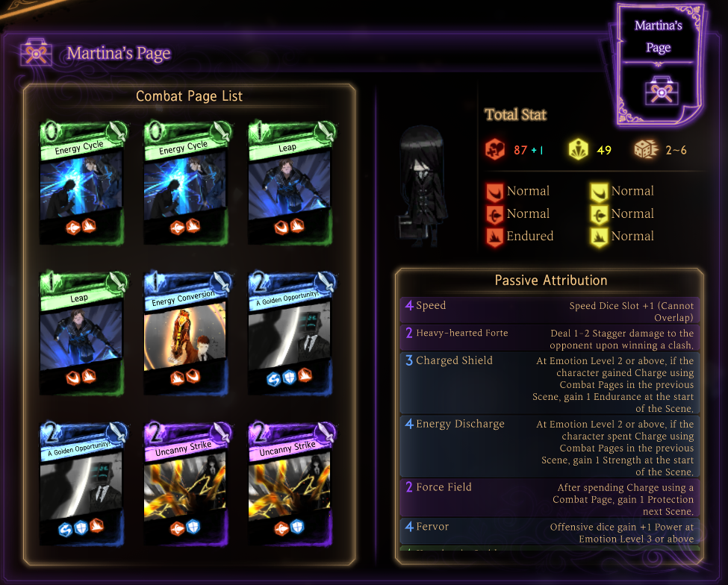Click the yellow pierce stagger resistance icon
Image resolution: width=728 pixels, height=585 pixels.
(599, 214)
